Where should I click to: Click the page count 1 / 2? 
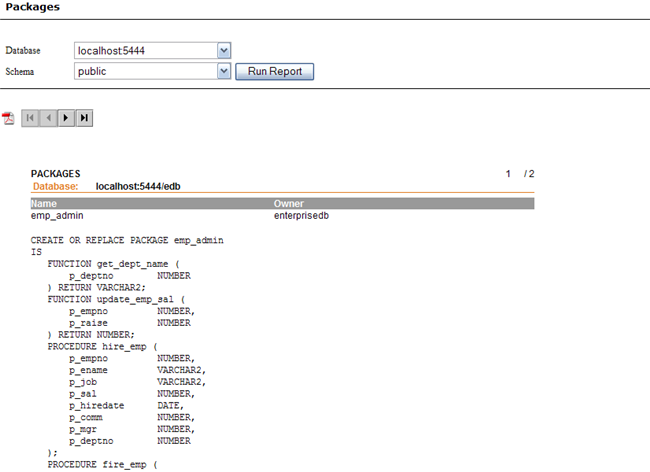pos(520,174)
